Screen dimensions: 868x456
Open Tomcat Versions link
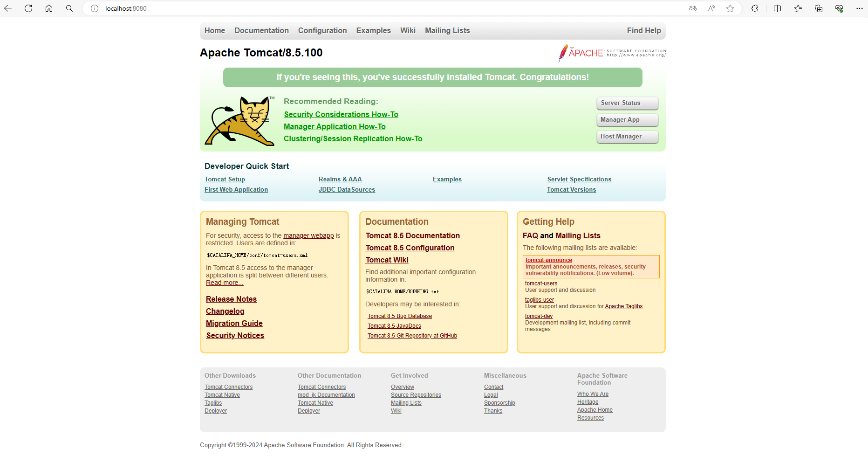pos(572,189)
